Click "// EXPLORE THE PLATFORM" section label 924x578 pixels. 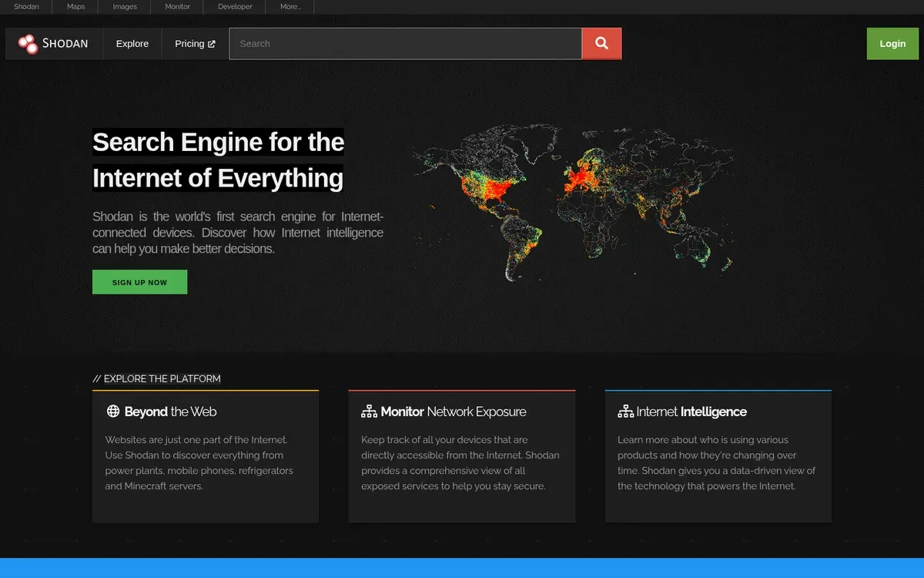point(156,378)
